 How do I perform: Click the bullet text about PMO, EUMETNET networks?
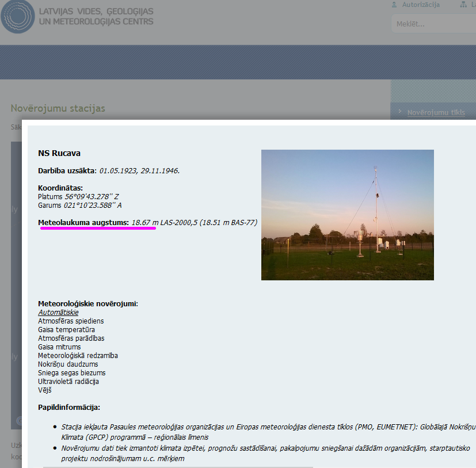pos(268,432)
